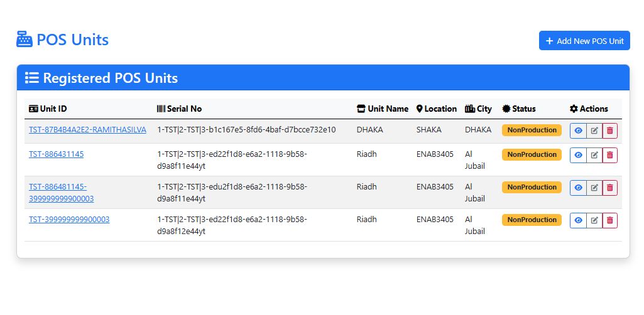Delete unit TST-399999999900003
This screenshot has width=644, height=315.
click(x=610, y=220)
